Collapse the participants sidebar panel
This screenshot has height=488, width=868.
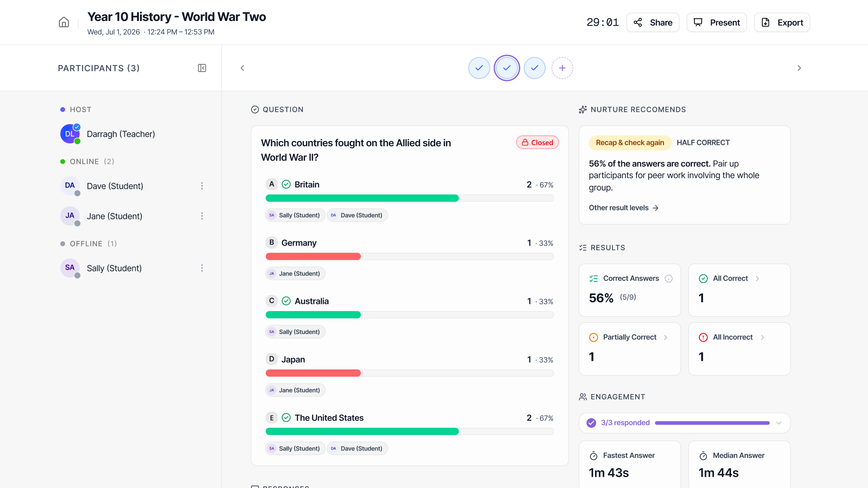coord(202,68)
